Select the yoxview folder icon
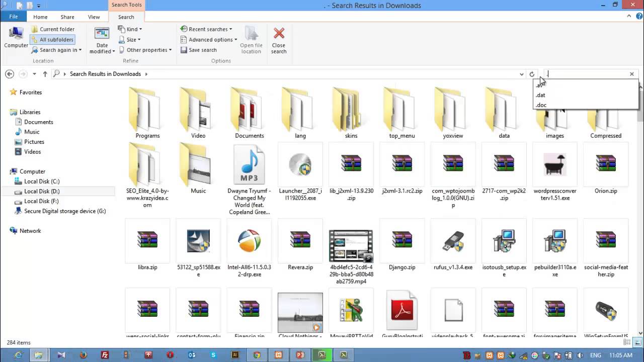The image size is (644, 362). (x=453, y=110)
